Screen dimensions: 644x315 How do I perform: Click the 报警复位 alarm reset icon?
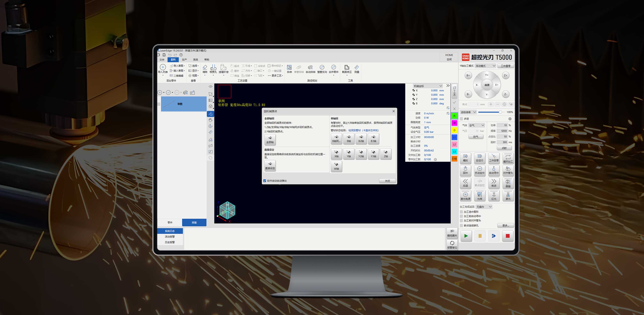point(452,243)
